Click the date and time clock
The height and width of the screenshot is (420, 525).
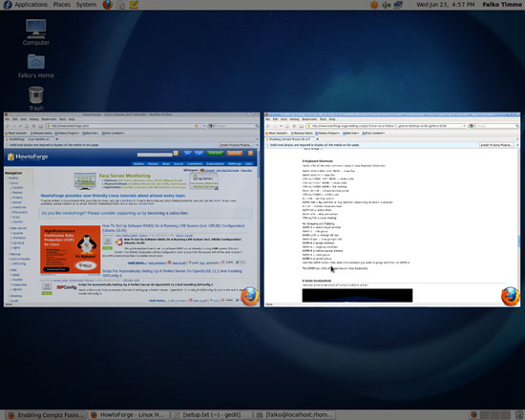click(446, 5)
